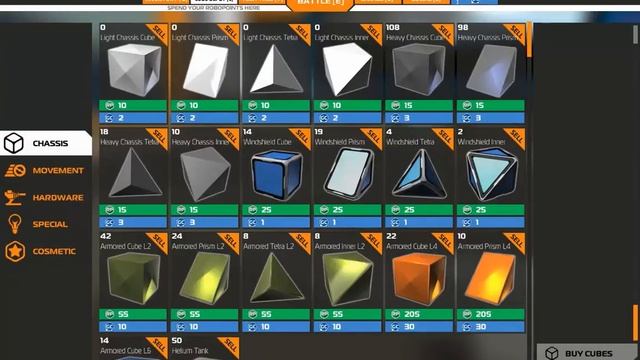Screen dimensions: 640x360
Task: Select the Armored Prism L4 item
Action: 491,282
